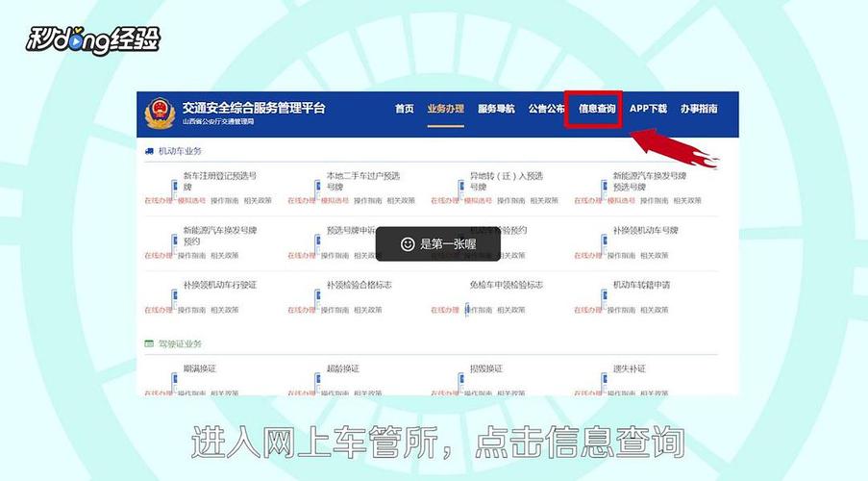Click the 补换领机动车号牌 service title
868x481 pixels.
point(645,230)
